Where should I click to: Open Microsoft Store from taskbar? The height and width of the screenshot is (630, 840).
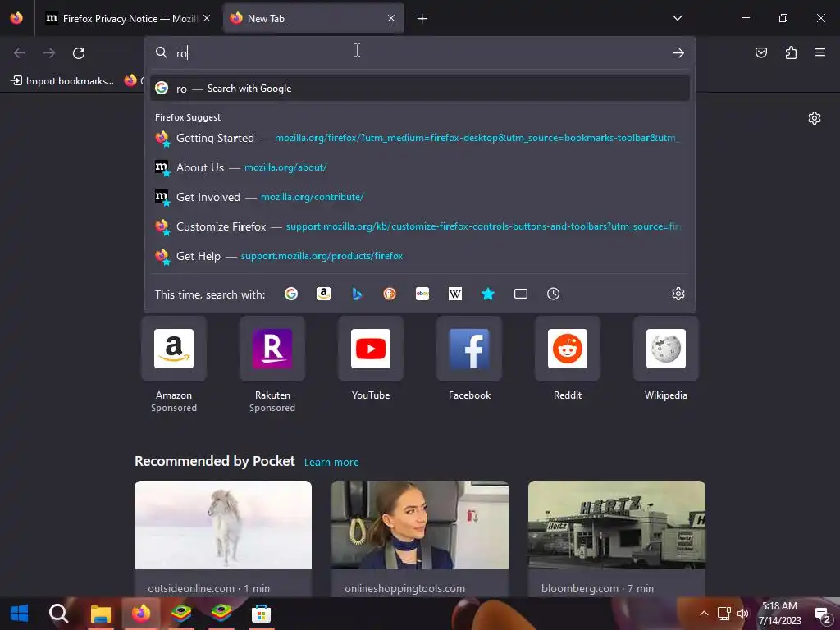pyautogui.click(x=261, y=614)
